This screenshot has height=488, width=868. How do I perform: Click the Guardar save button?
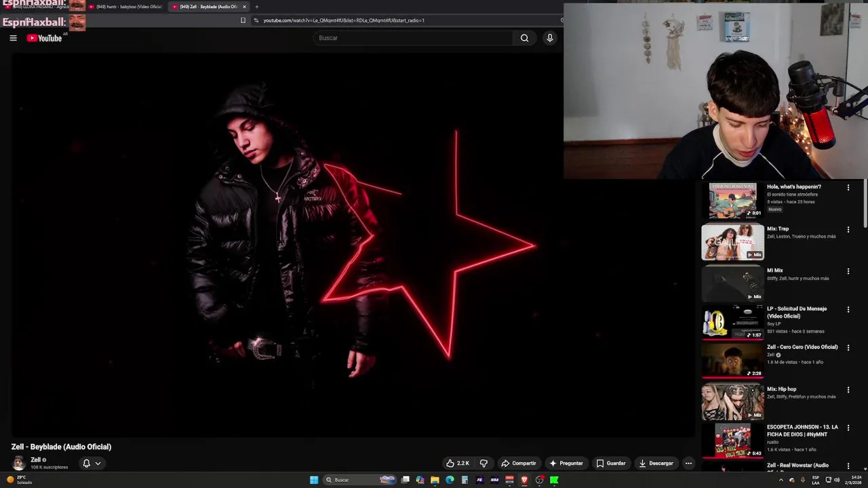coord(611,464)
